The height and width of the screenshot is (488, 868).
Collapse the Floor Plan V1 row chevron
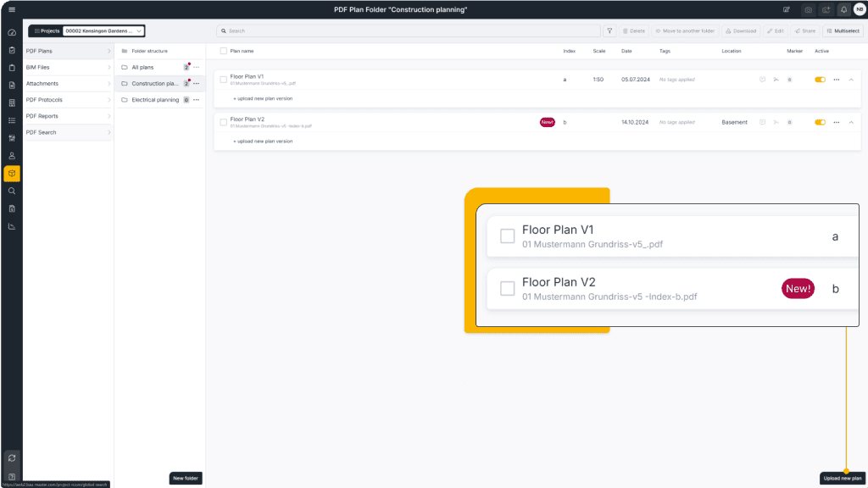click(852, 80)
